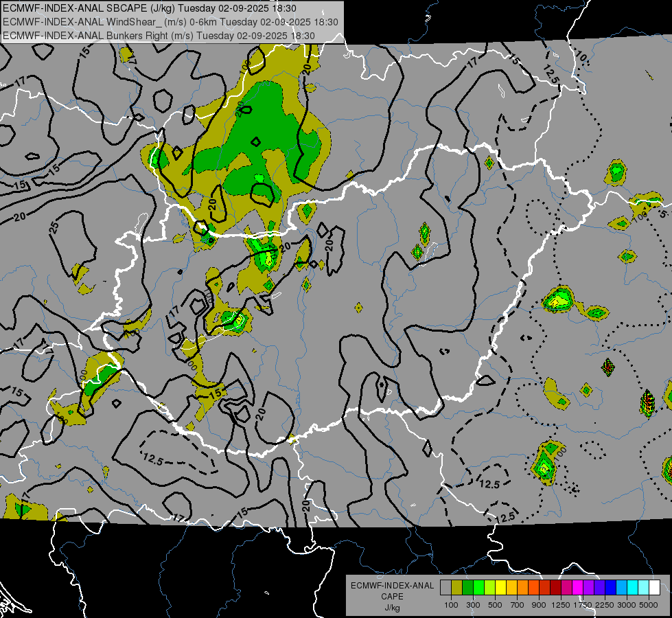The image size is (672, 618).
Task: Click the orange legend swatch
Action: (x=523, y=587)
